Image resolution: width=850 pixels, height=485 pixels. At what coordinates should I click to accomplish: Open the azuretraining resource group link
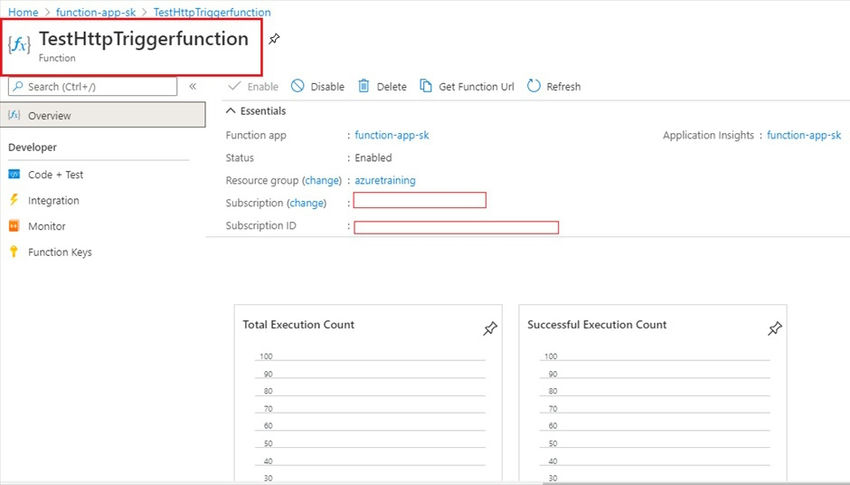(385, 180)
